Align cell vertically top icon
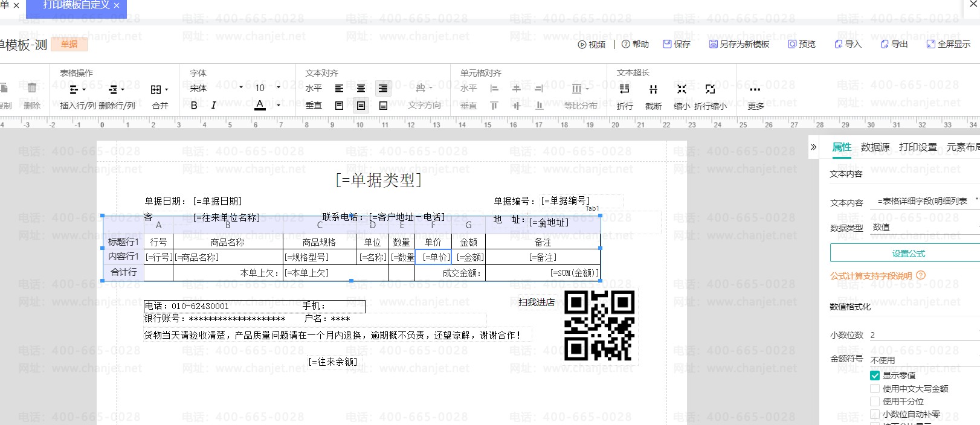The height and width of the screenshot is (425, 980). (494, 106)
